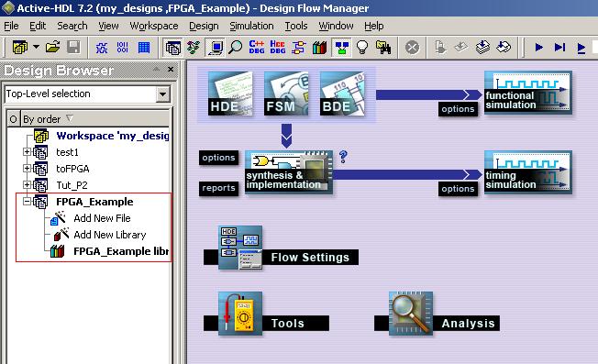Start timing simulation
The width and height of the screenshot is (598, 364).
(x=527, y=172)
